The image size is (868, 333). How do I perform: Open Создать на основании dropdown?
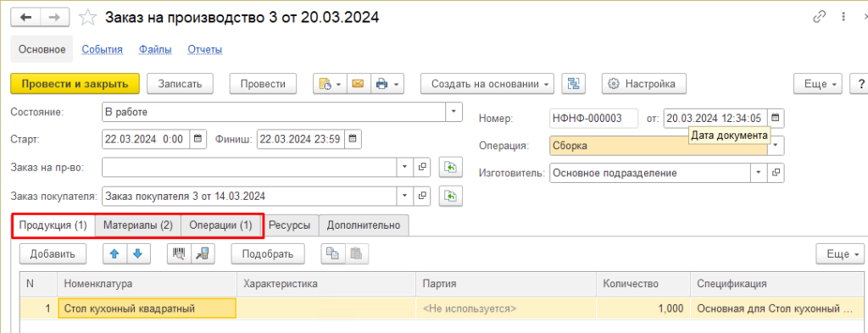pos(487,84)
